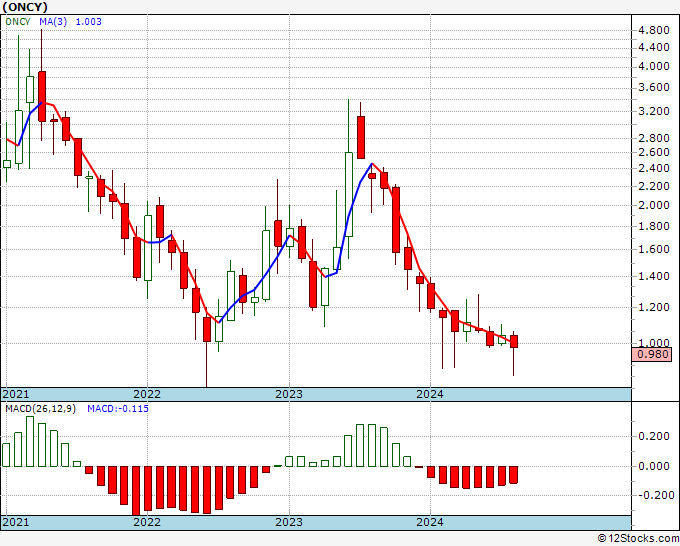Click the 0.980 current price tag
Image resolution: width=680 pixels, height=546 pixels.
click(653, 354)
